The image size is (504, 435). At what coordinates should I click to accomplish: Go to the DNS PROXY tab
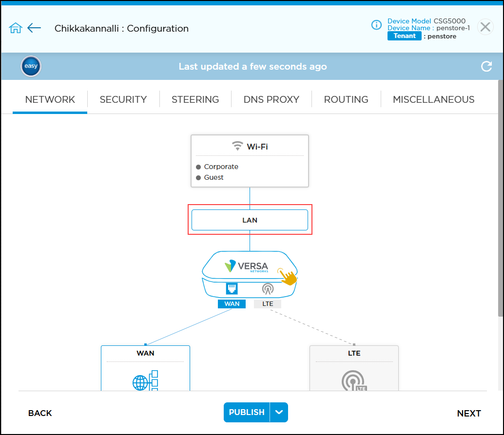click(271, 99)
